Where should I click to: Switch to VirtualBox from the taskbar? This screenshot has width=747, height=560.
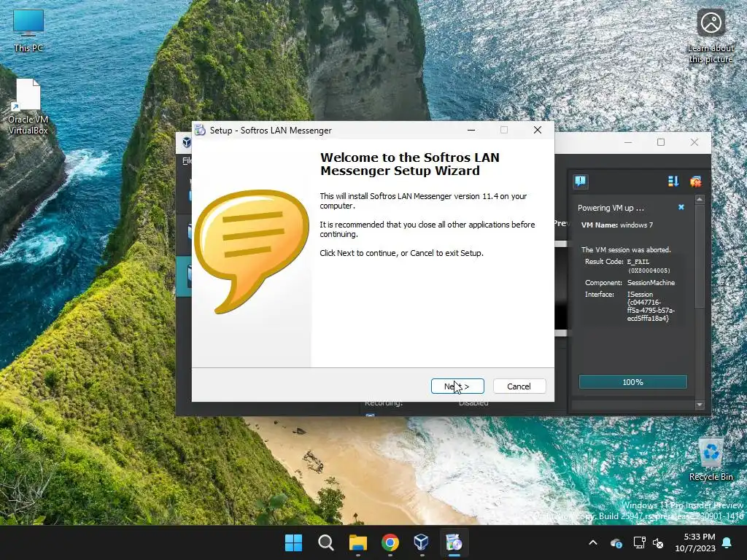(x=422, y=542)
